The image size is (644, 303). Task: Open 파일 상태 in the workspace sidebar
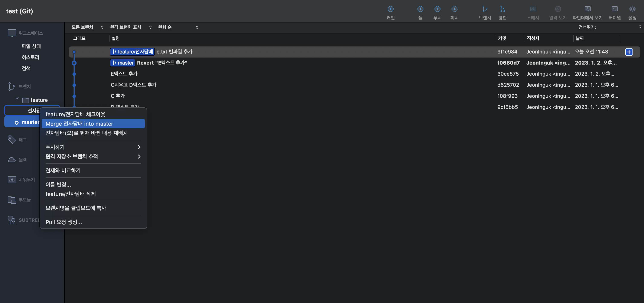31,46
